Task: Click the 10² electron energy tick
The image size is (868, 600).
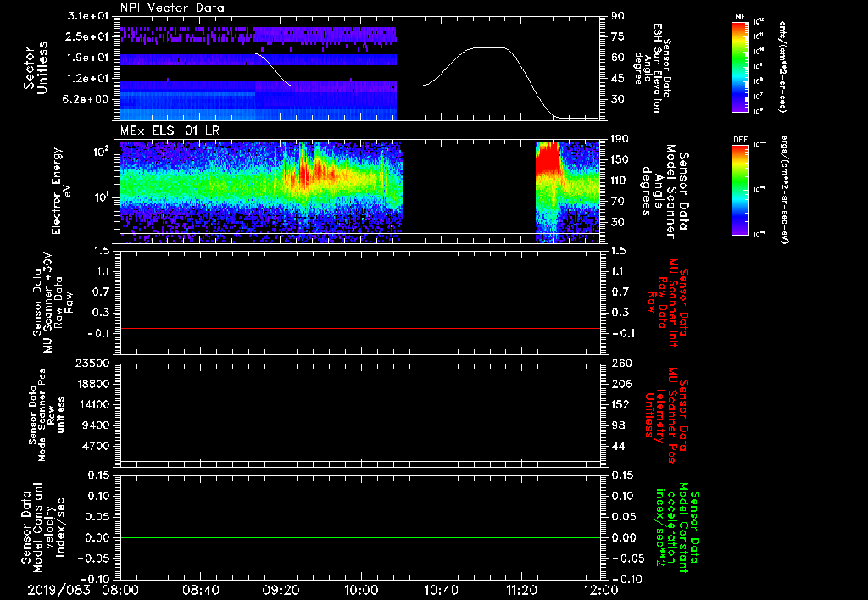Action: (x=100, y=152)
